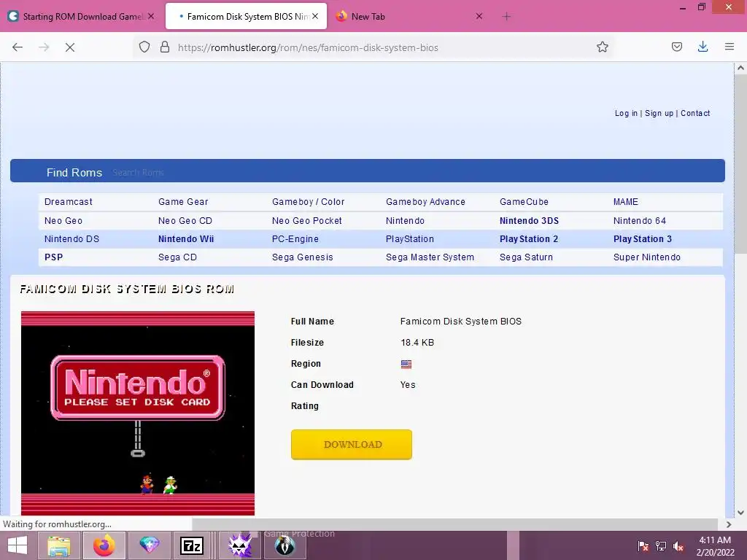747x560 pixels.
Task: Open the tracking protection shield icon
Action: coord(144,47)
